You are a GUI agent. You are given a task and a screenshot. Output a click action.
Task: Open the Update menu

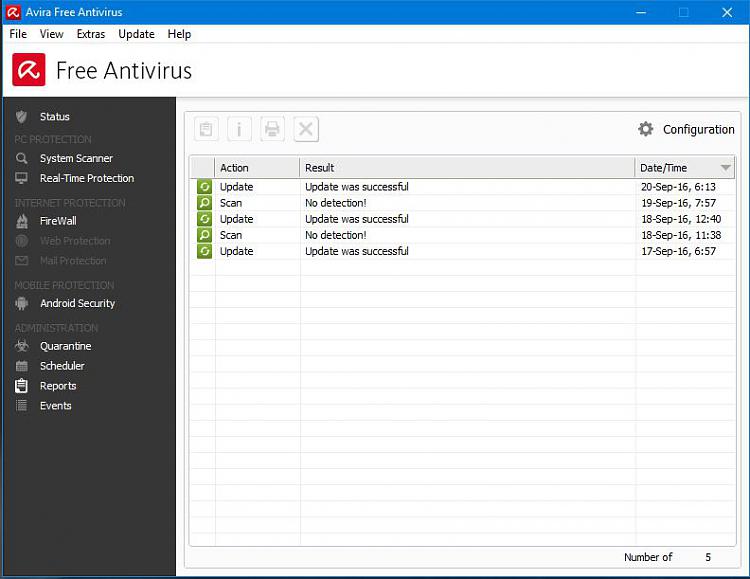[x=136, y=34]
